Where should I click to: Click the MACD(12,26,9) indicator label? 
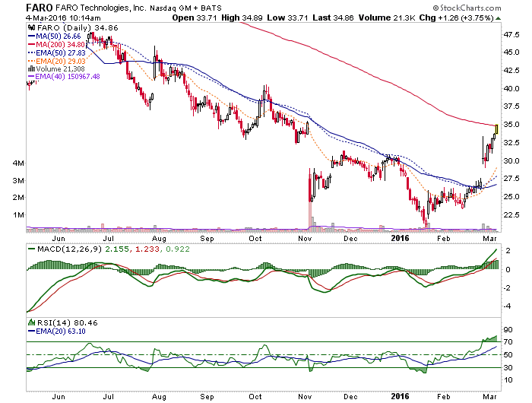tap(69, 249)
